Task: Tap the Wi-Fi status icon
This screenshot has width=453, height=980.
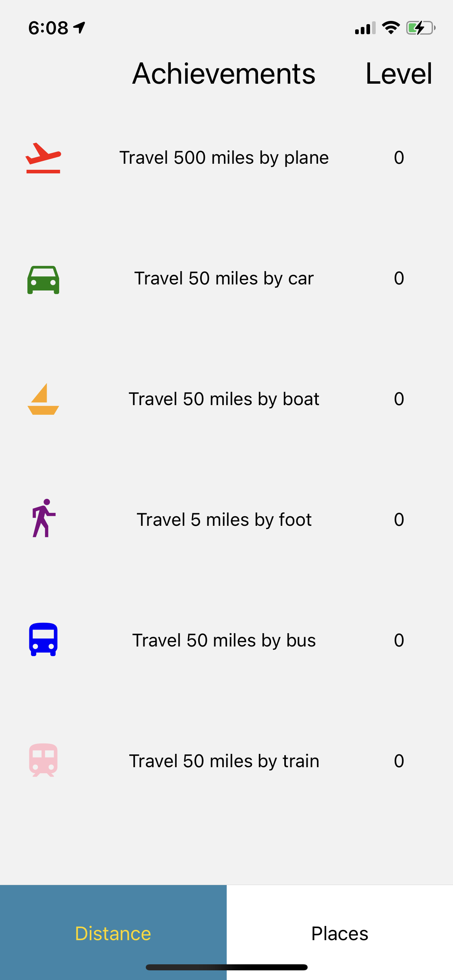Action: [x=390, y=28]
